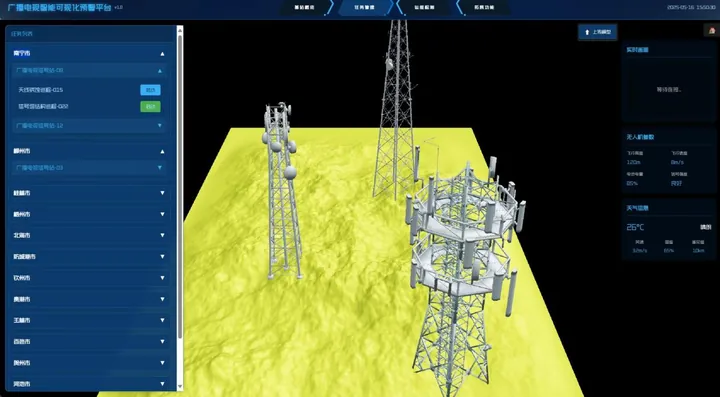The height and width of the screenshot is (397, 720).
Task: Click the upload arrow icon in 上传模型
Action: pyautogui.click(x=587, y=32)
